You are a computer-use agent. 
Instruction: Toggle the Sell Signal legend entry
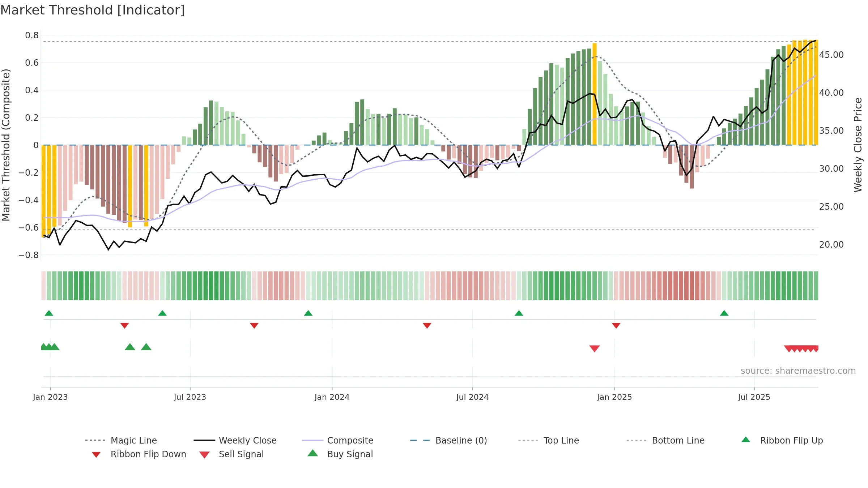(x=231, y=454)
